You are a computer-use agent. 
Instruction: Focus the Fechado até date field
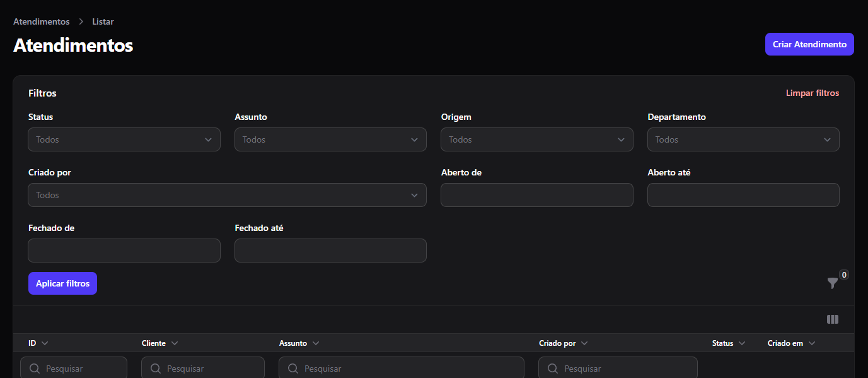pos(330,251)
